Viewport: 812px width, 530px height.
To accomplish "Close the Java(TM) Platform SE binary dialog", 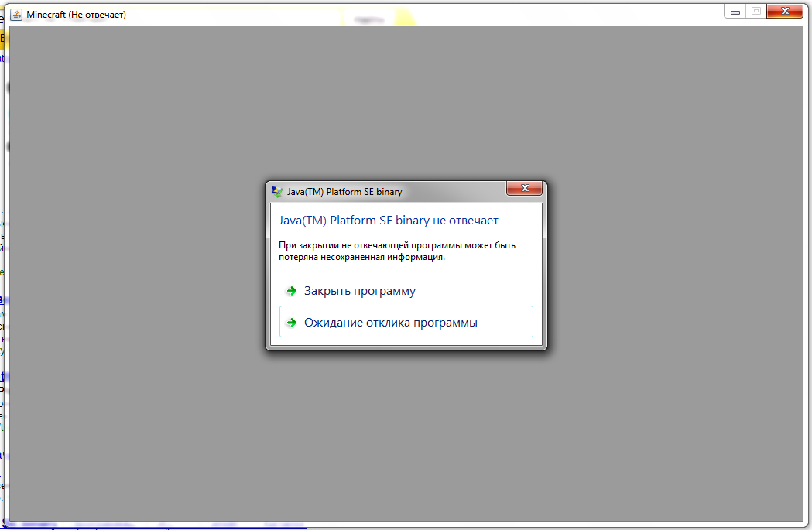I will [524, 188].
